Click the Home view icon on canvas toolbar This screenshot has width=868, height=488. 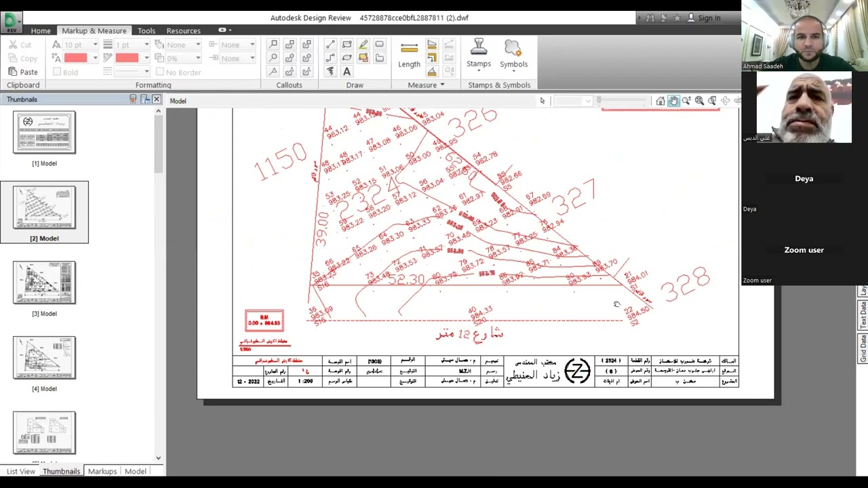pos(660,101)
